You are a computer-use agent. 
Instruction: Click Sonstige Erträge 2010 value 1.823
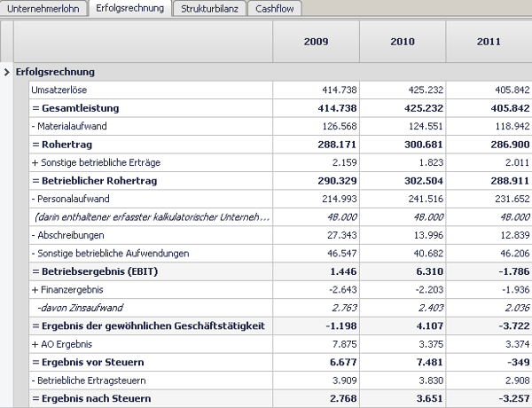click(431, 162)
